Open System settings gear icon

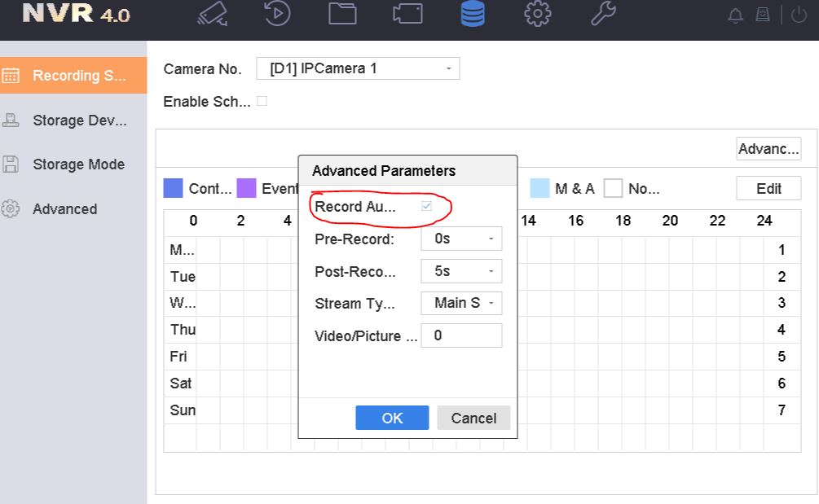(538, 15)
